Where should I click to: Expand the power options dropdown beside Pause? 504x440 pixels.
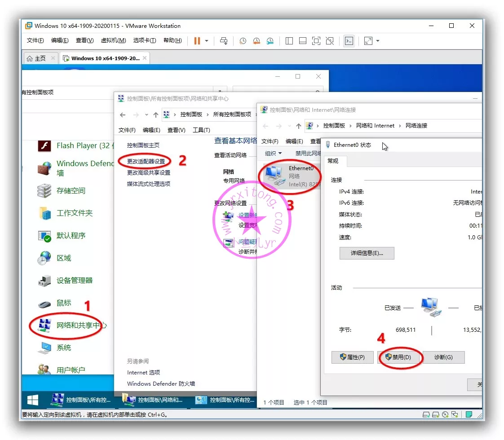(207, 41)
